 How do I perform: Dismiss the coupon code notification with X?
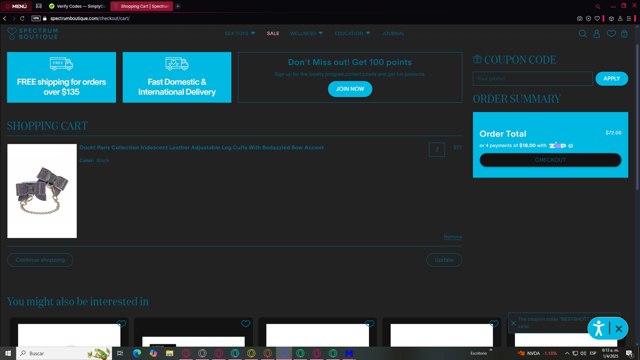513,323
